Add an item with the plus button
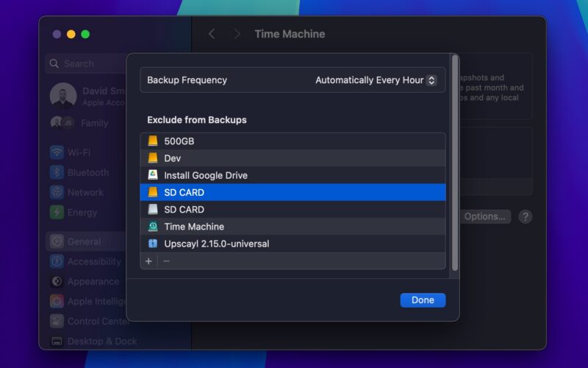 (148, 261)
